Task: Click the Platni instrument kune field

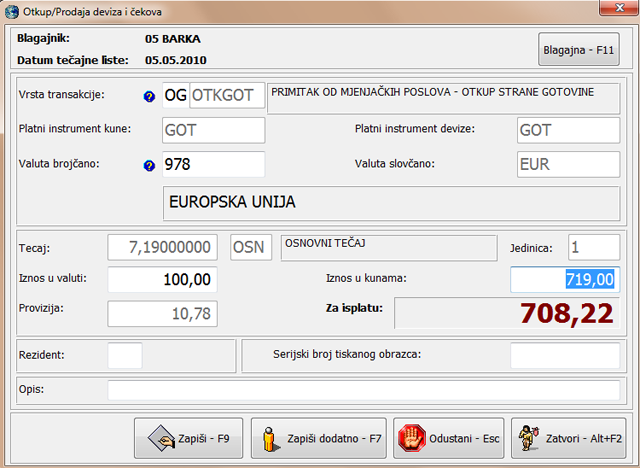Action: coord(213,130)
